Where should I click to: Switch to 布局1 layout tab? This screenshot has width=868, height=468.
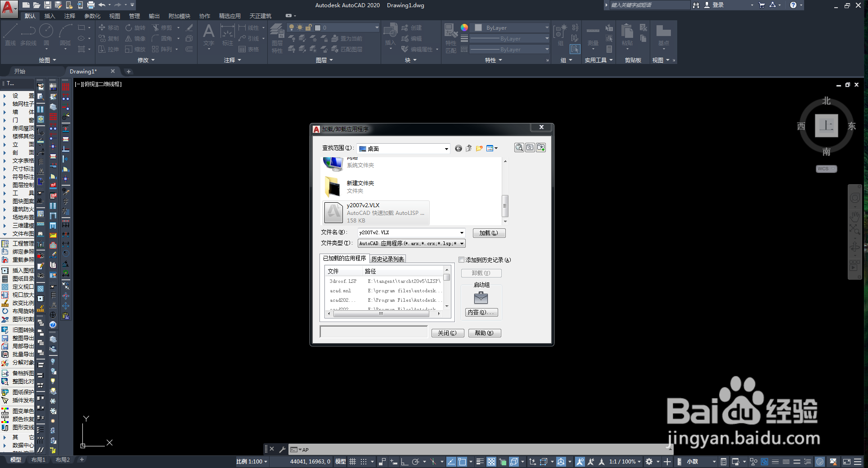click(x=38, y=460)
